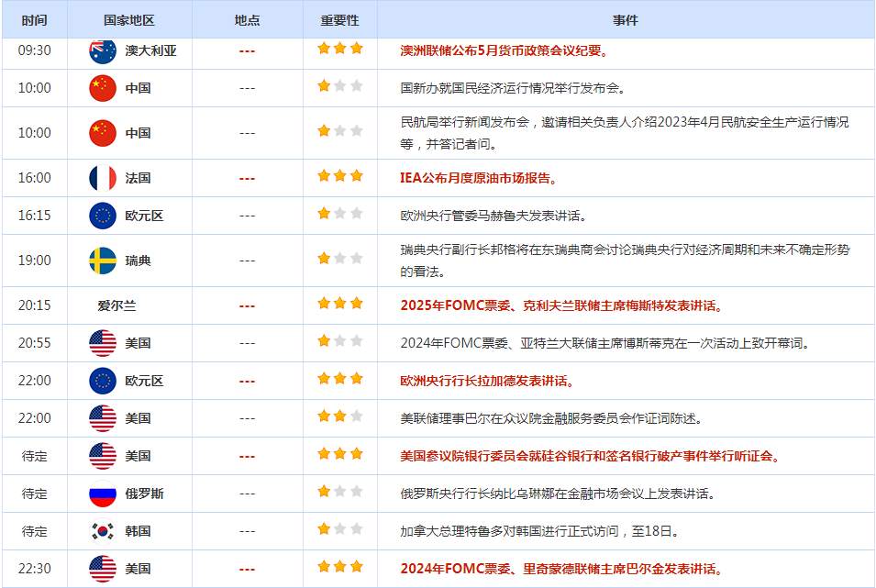Viewport: 876px width, 588px height.
Task: Click the three-star rating in the 20:15 row
Action: point(340,303)
